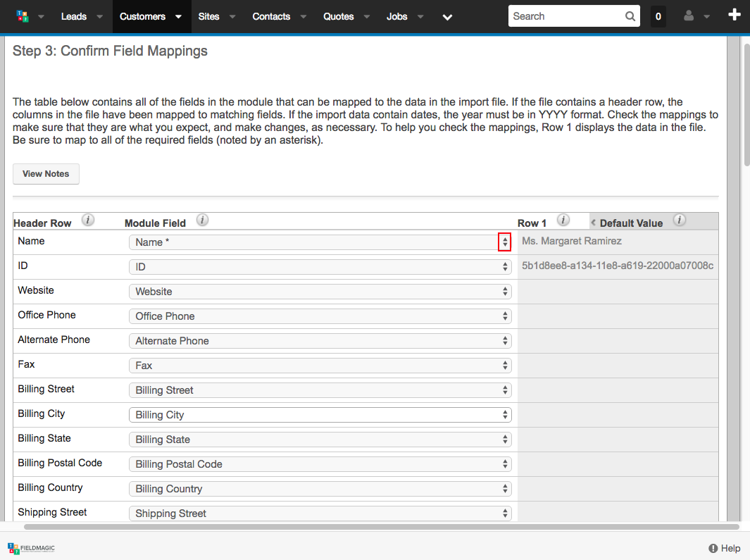The image size is (750, 560).
Task: Click the magnifying glass search icon
Action: pos(630,16)
